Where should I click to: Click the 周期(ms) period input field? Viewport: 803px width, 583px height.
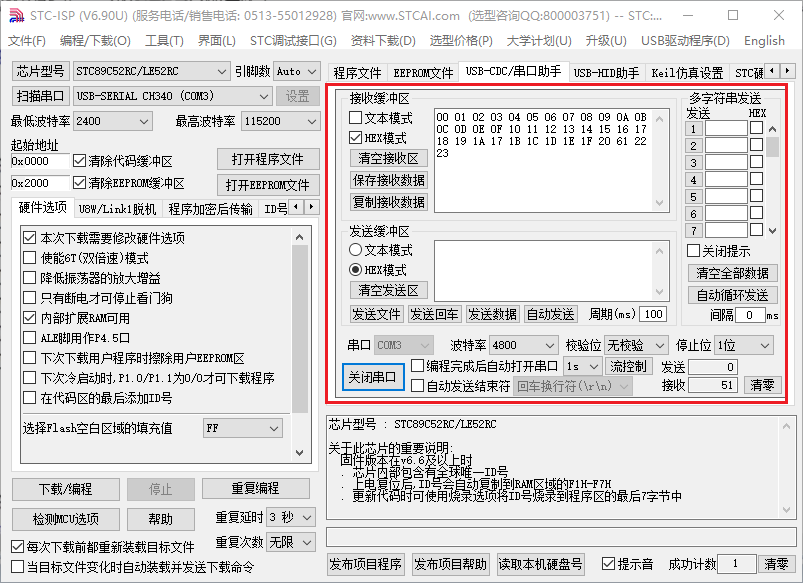click(x=653, y=314)
